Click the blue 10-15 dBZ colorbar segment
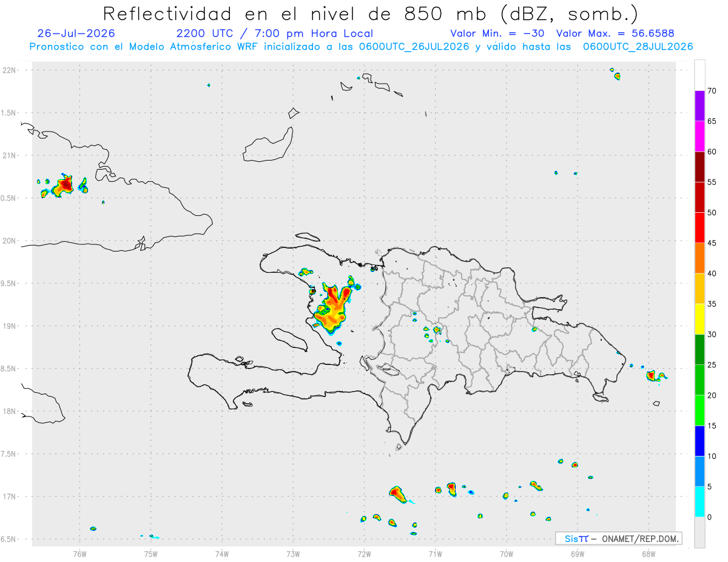Viewport: 728px width, 562px height. 699,441
